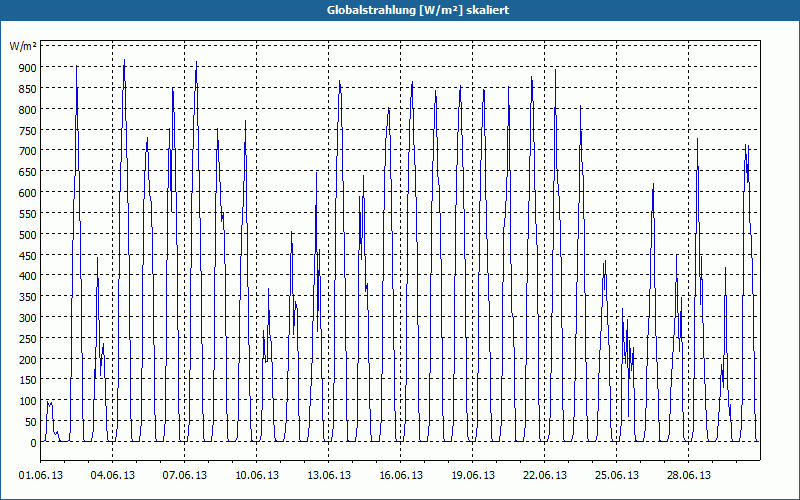Select the 300 value on the y-axis
Viewport: 800px width, 500px height.
tap(28, 318)
